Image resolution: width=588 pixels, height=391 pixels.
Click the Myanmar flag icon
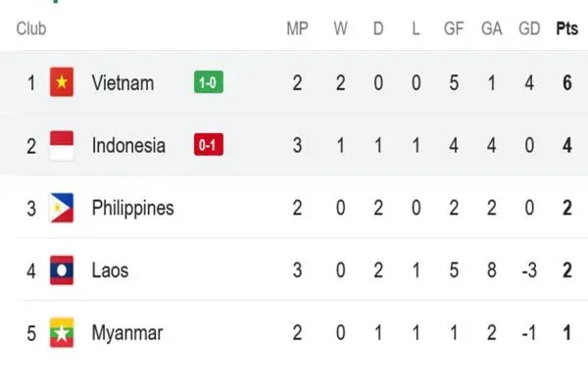coord(62,332)
